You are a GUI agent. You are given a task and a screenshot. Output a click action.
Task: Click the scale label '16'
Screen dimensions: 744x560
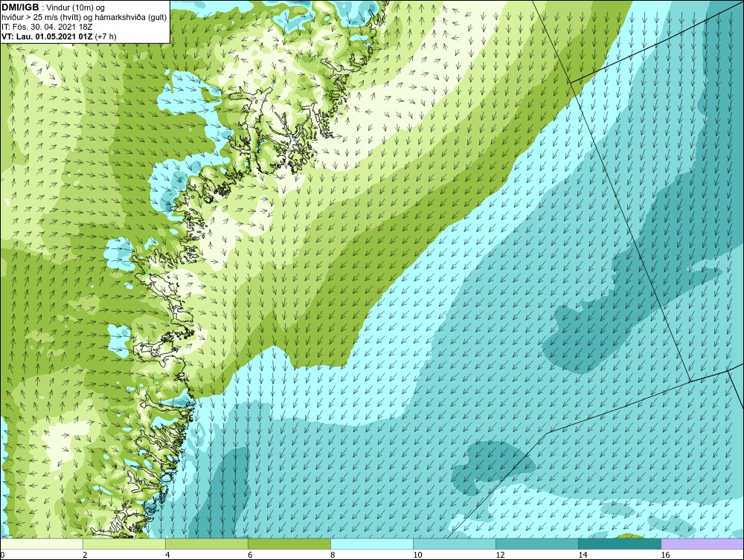click(x=665, y=555)
